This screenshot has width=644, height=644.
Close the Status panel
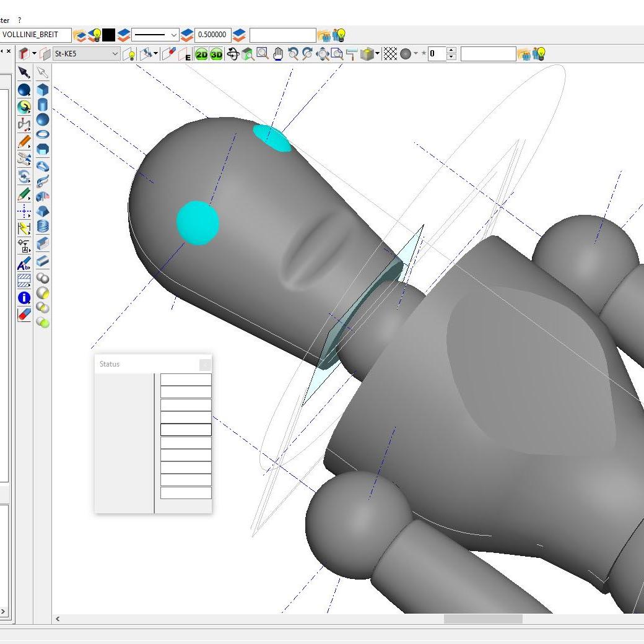click(x=205, y=364)
